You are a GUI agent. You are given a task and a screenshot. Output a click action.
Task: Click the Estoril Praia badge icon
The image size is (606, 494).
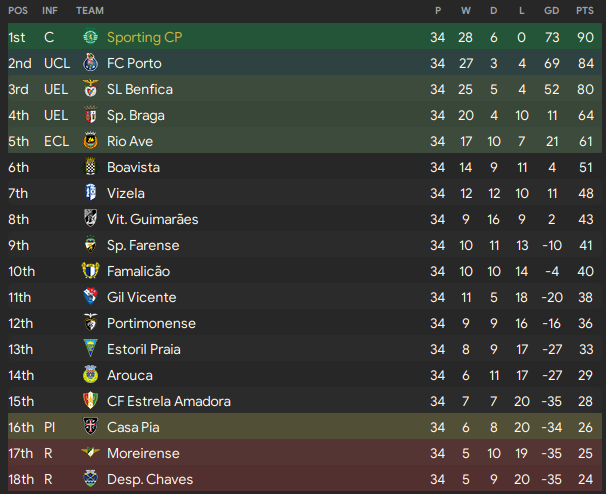(x=91, y=349)
